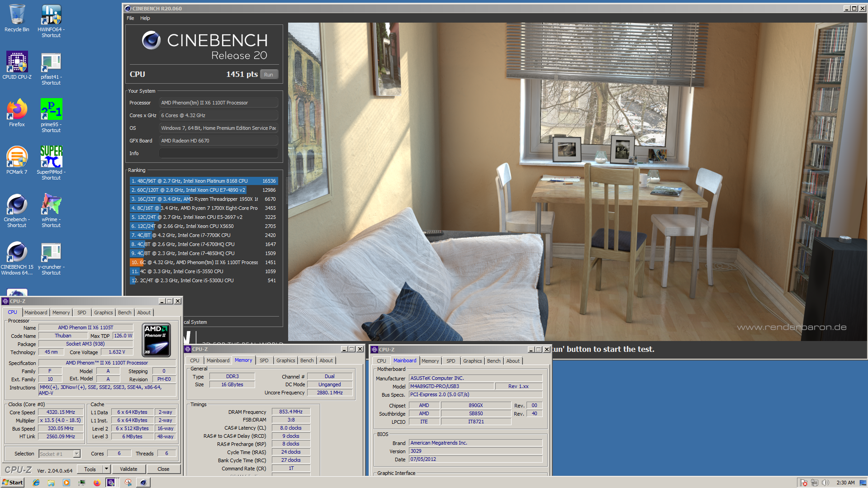Open the Tools dropdown arrow in CPU-Z
Screen dimensions: 868x488
click(x=107, y=469)
